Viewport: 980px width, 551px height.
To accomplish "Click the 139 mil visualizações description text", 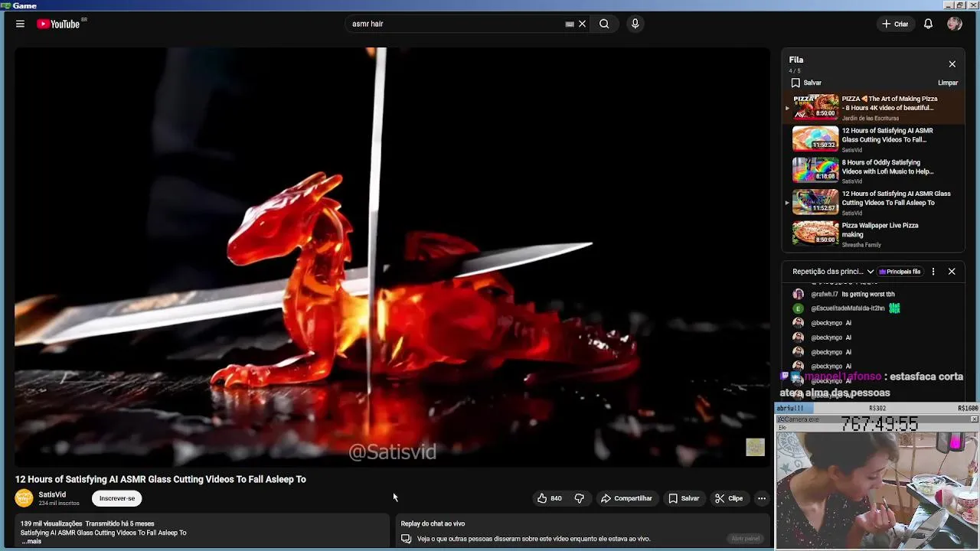I will tap(52, 523).
